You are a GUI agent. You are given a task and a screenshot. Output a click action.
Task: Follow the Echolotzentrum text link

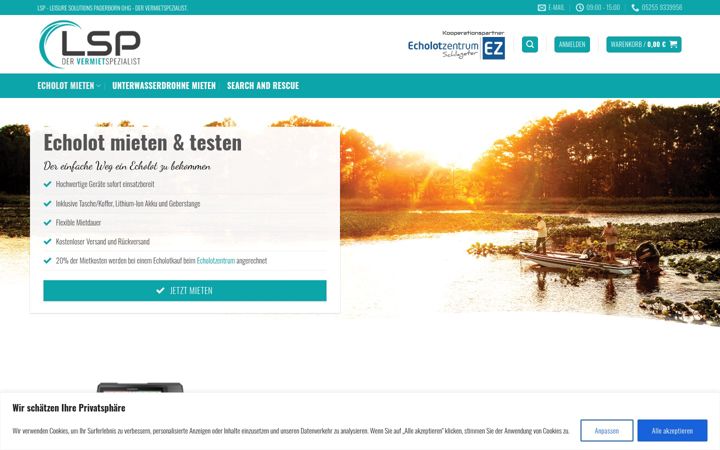216,260
